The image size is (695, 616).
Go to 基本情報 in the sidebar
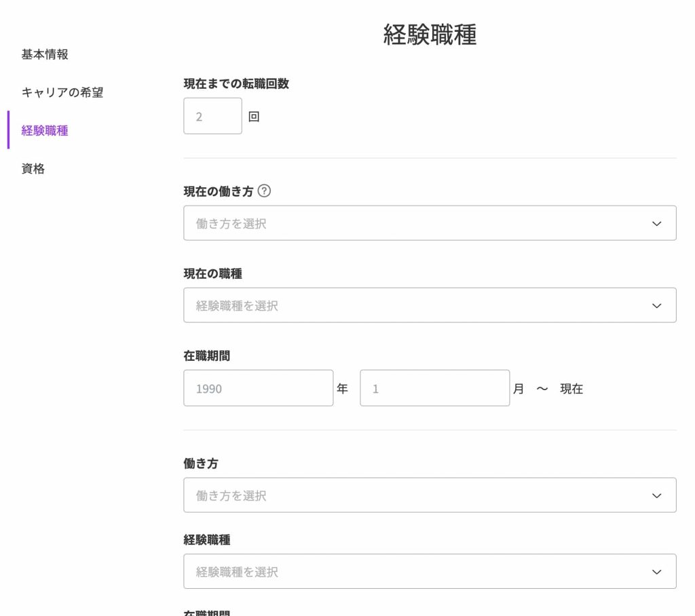45,54
